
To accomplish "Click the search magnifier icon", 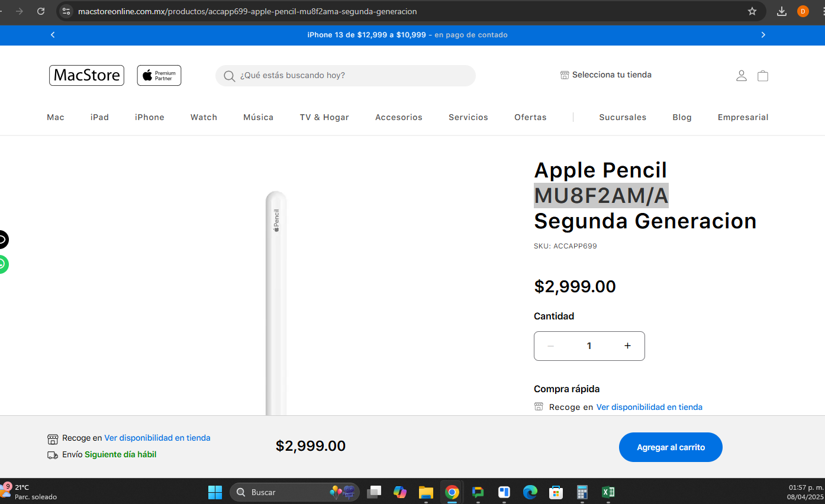I will (230, 76).
